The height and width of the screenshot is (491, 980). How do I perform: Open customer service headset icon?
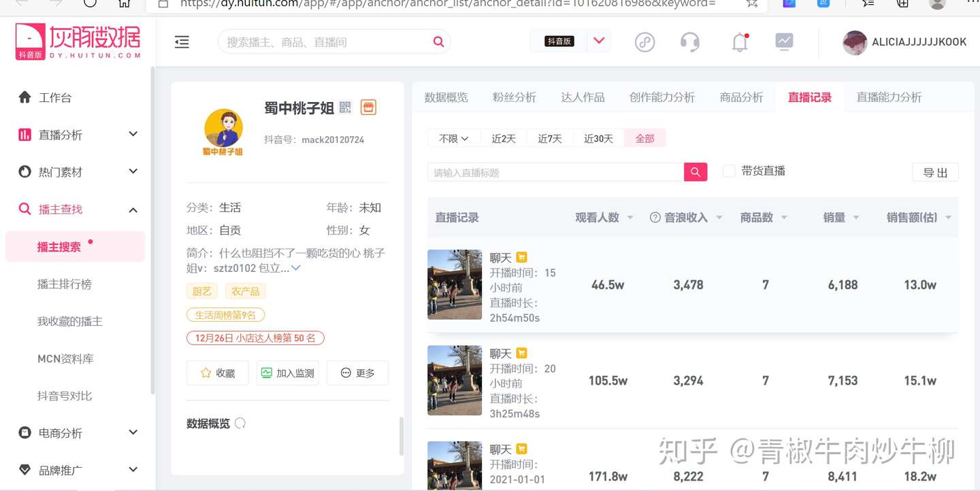pyautogui.click(x=690, y=42)
